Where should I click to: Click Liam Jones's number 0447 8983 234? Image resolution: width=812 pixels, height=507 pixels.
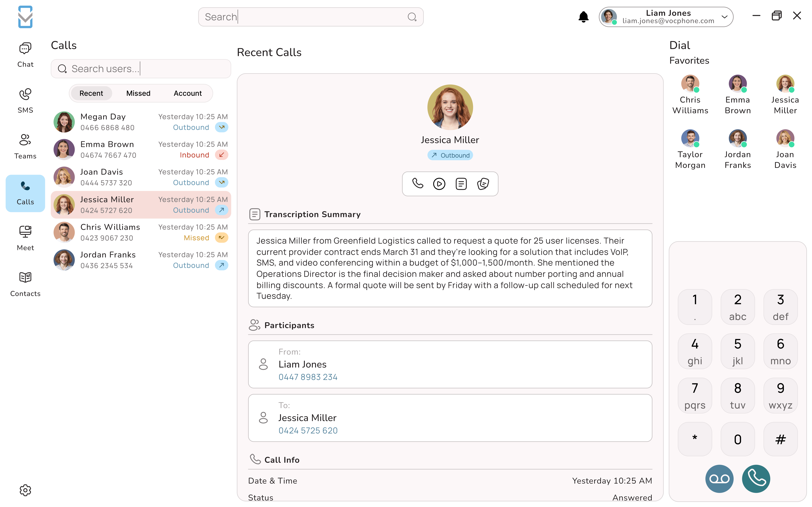(308, 377)
